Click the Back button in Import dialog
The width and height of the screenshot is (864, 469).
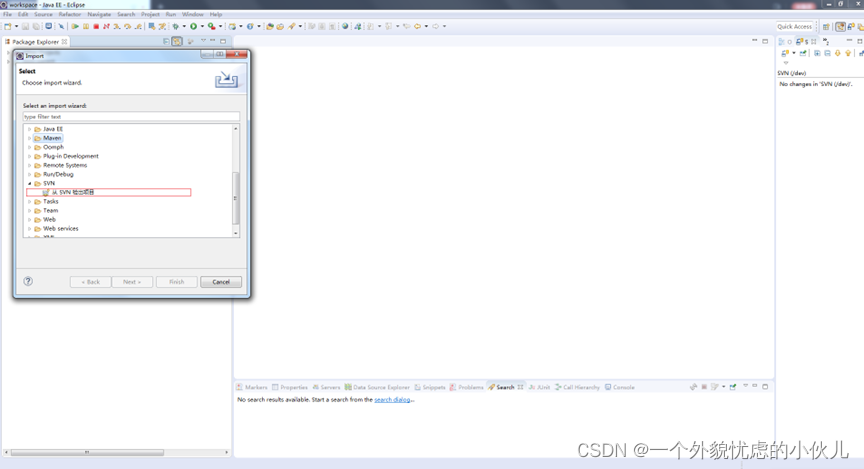90,282
